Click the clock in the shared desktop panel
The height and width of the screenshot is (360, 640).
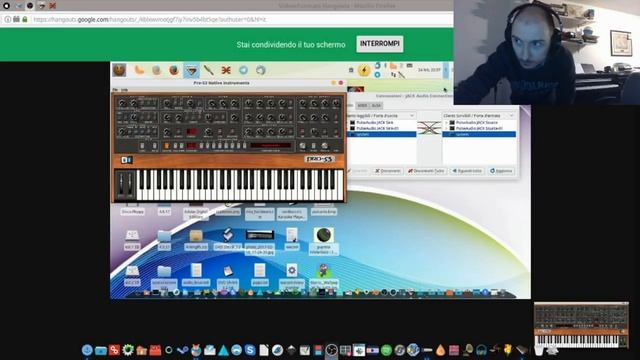[x=429, y=70]
